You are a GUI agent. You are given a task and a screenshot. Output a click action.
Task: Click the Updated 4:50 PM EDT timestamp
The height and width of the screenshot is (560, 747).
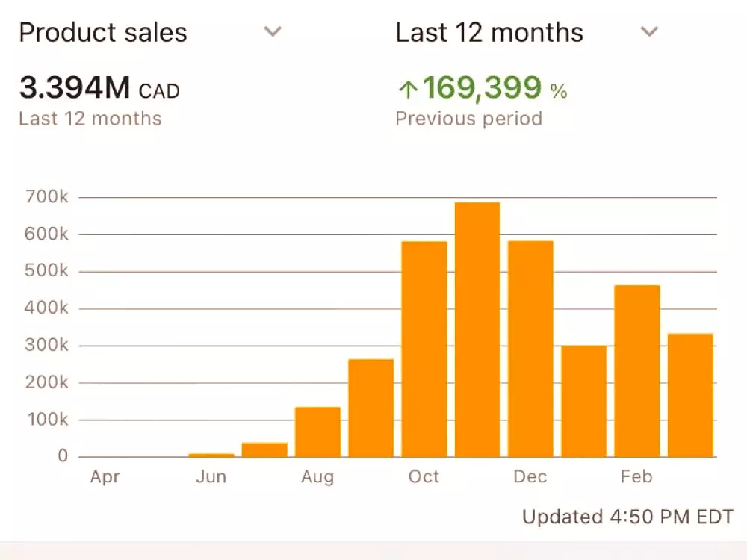(x=627, y=517)
